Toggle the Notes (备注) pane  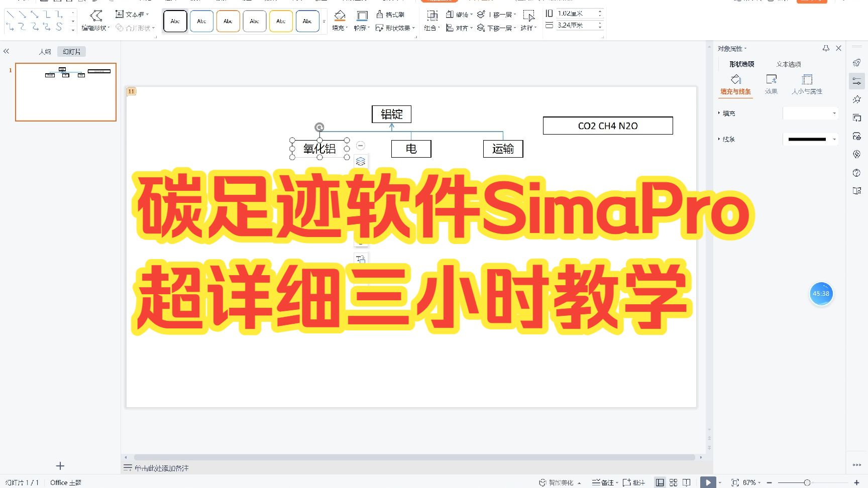coord(604,482)
